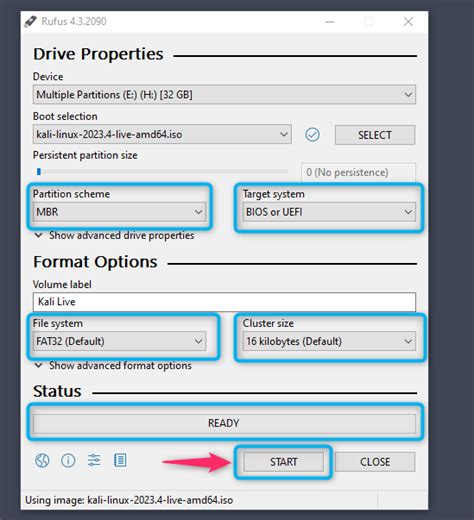Open Rufus settings sliders icon
This screenshot has height=520, width=474.
(94, 460)
